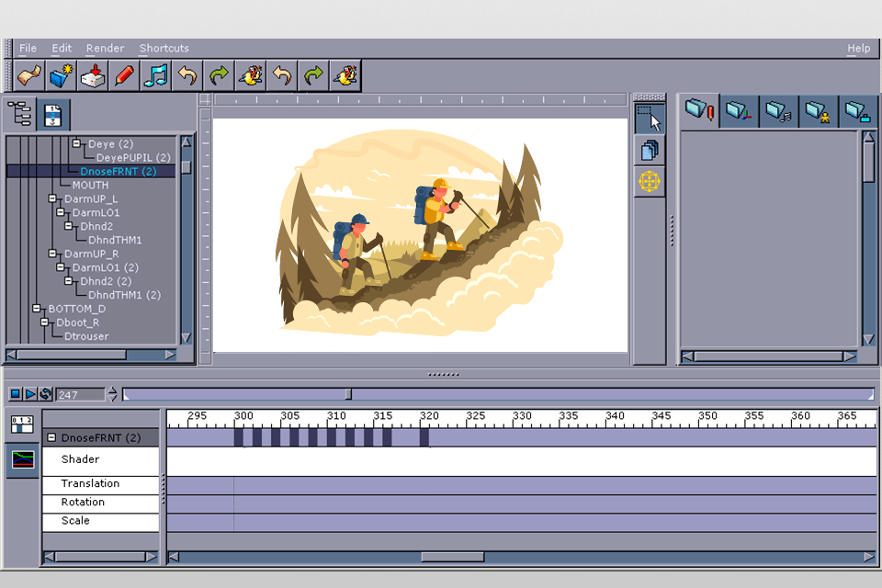The image size is (882, 588).
Task: Click the undo arrow beside the music icon
Action: (x=187, y=75)
